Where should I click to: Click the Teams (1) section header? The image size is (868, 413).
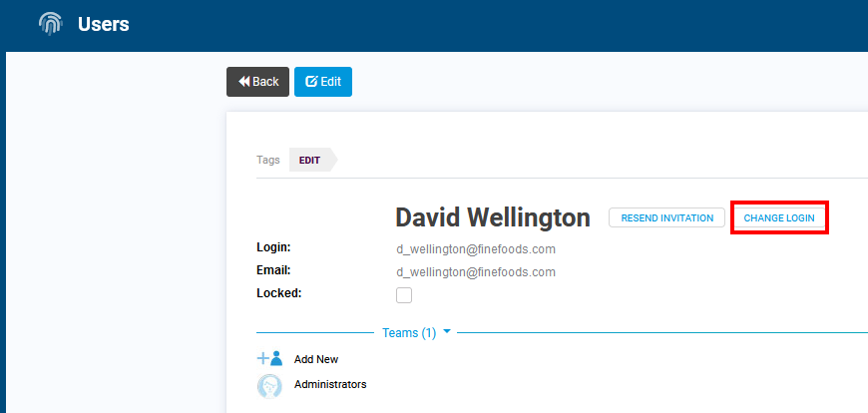tap(409, 333)
